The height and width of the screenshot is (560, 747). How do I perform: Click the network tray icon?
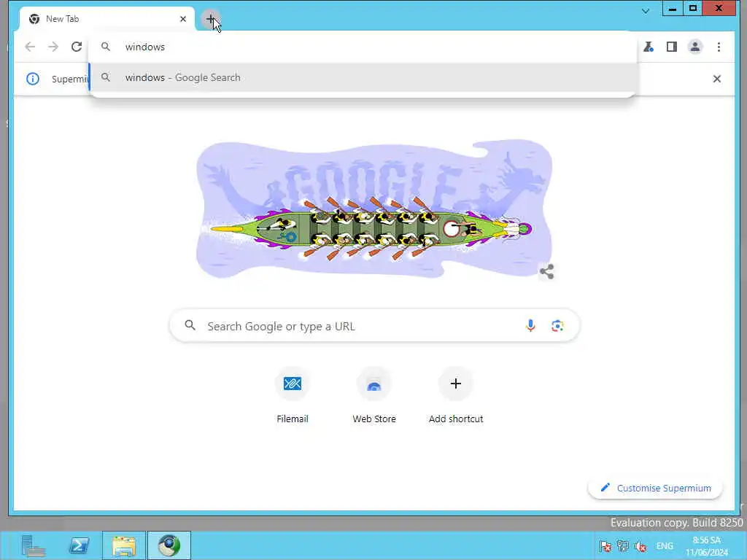(623, 546)
